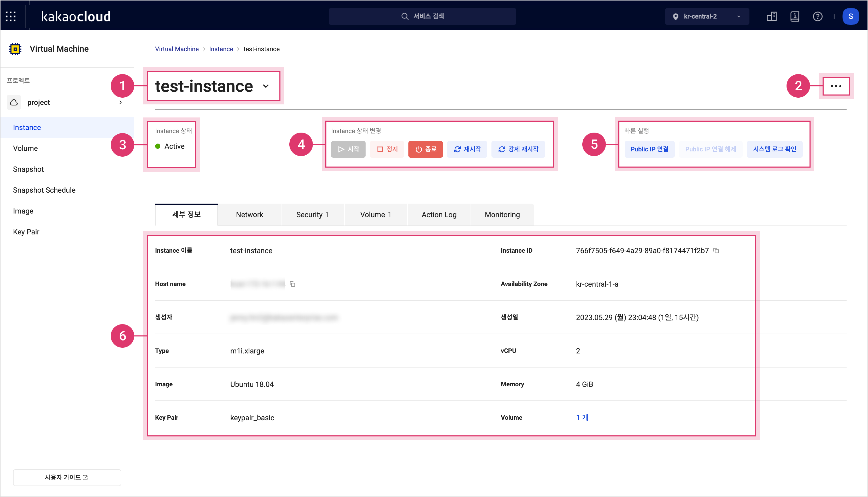Click the kakaocloud logo

click(76, 16)
